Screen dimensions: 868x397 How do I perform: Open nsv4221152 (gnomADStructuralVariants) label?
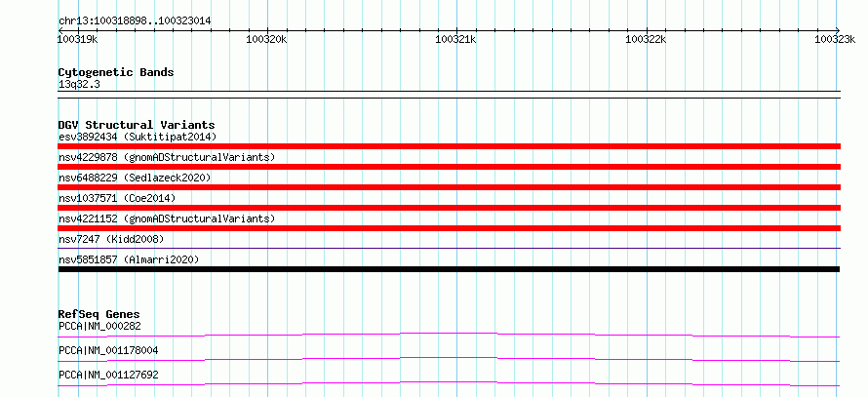167,218
